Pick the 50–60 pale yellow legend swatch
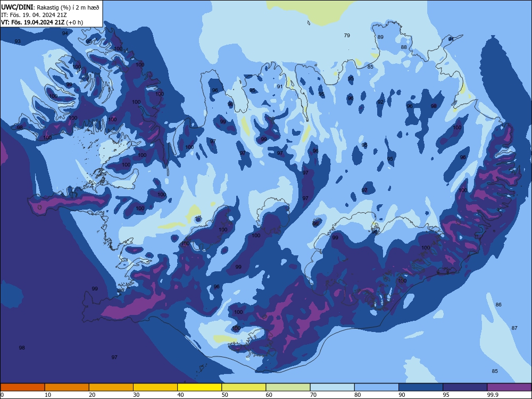 (x=244, y=387)
